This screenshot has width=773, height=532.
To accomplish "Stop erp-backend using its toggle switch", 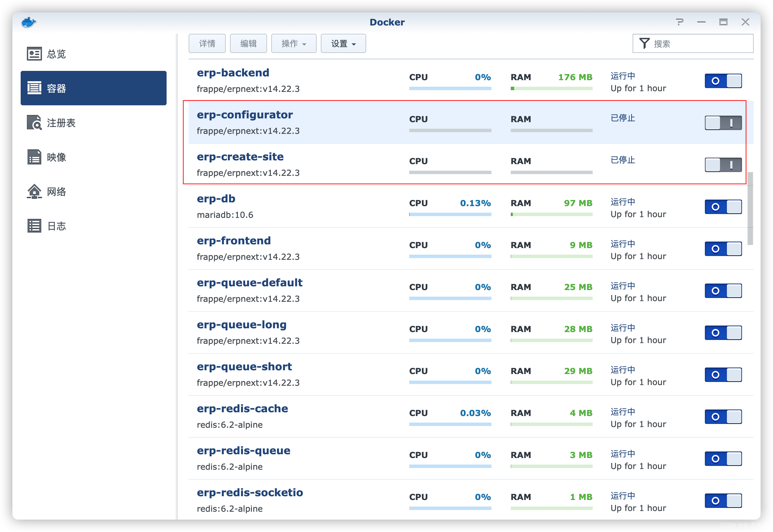I will point(723,81).
